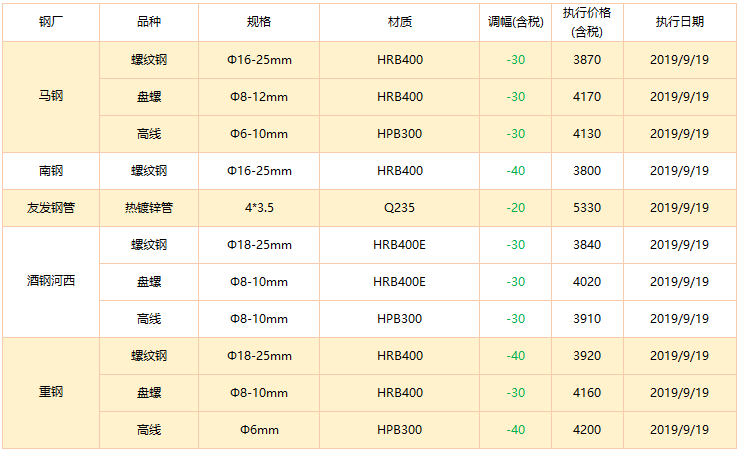Click -30 in the 3870 price row

[515, 60]
